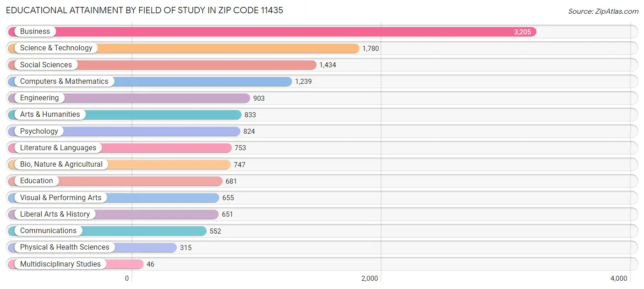644x289 pixels.
Task: Click the 2,000 axis label
Action: point(369,278)
